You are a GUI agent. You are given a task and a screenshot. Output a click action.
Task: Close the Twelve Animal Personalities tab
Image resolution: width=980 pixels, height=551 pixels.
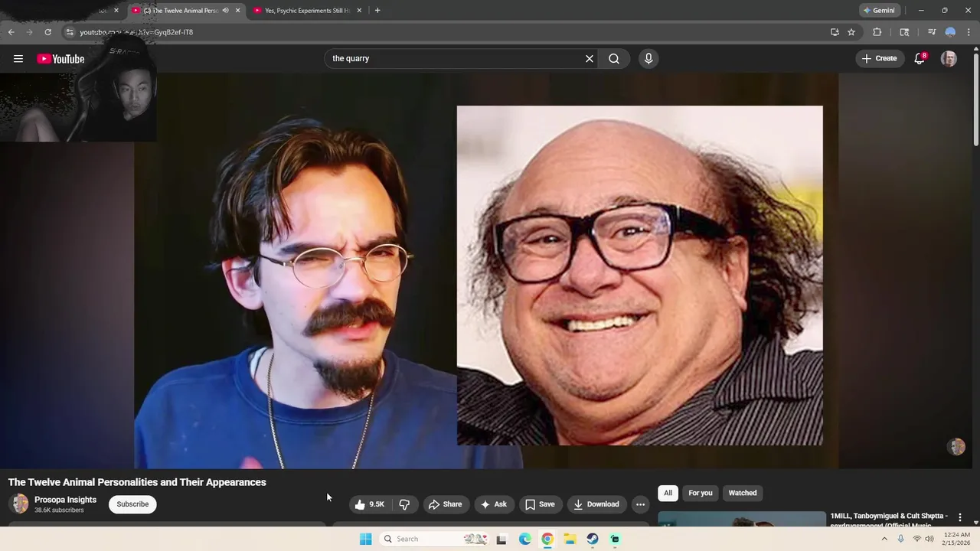pyautogui.click(x=237, y=11)
